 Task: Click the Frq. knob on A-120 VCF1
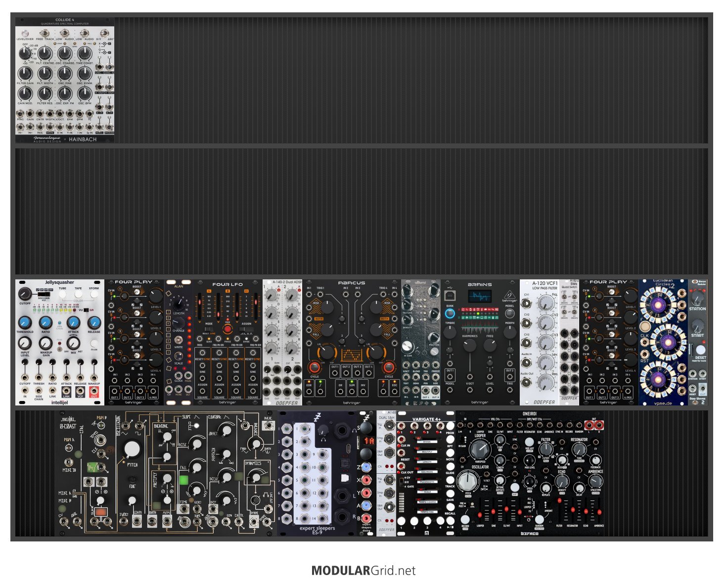pyautogui.click(x=546, y=302)
